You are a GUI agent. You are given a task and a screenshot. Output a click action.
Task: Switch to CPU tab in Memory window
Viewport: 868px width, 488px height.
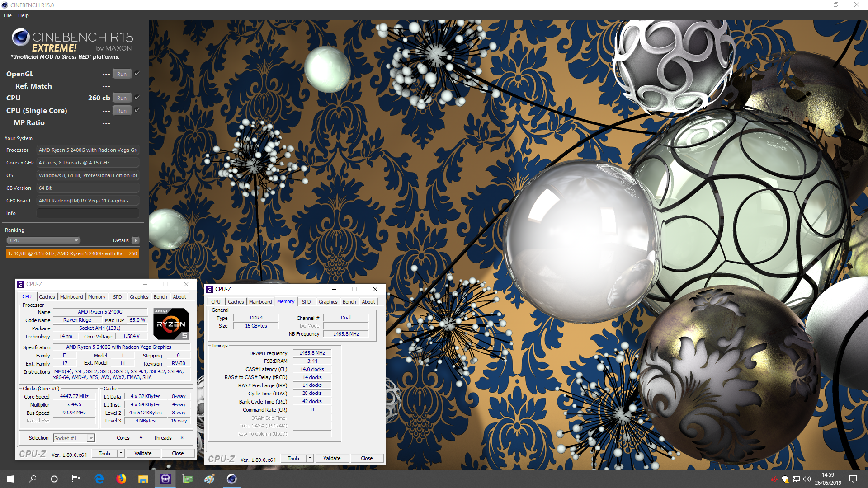coord(216,302)
